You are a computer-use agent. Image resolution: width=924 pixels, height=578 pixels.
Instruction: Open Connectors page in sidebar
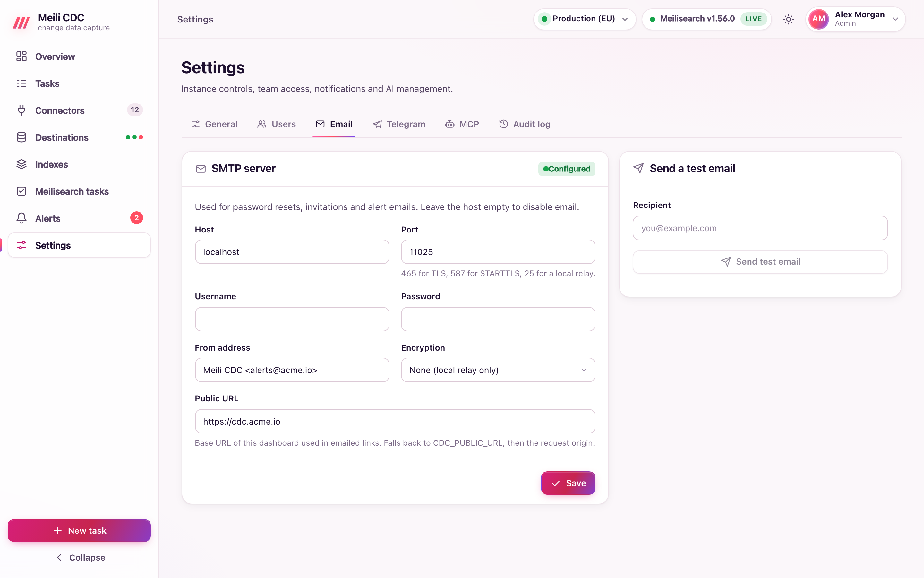[79, 110]
